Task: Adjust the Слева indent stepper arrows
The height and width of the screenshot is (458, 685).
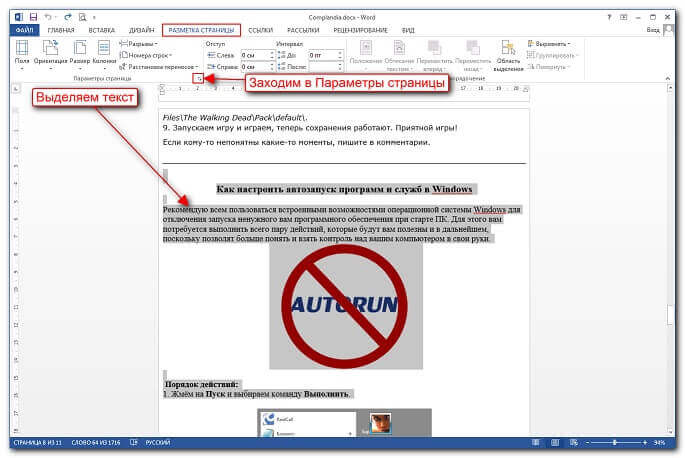Action: click(272, 55)
